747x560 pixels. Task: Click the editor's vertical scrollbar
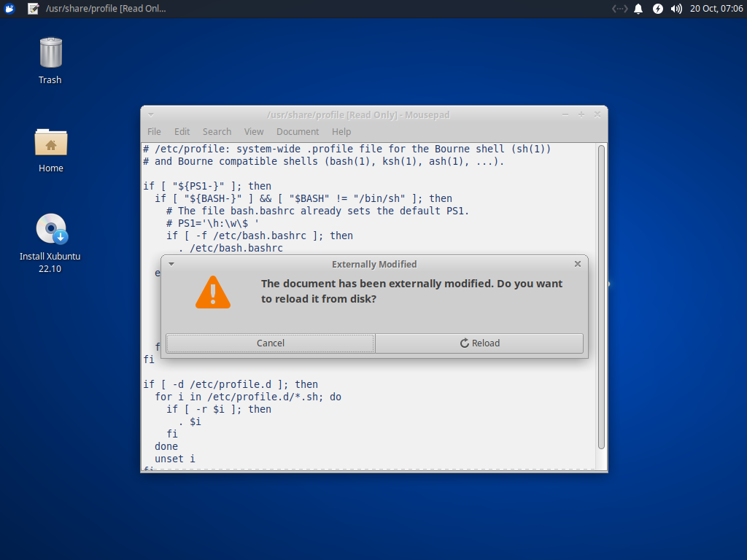[x=601, y=292]
